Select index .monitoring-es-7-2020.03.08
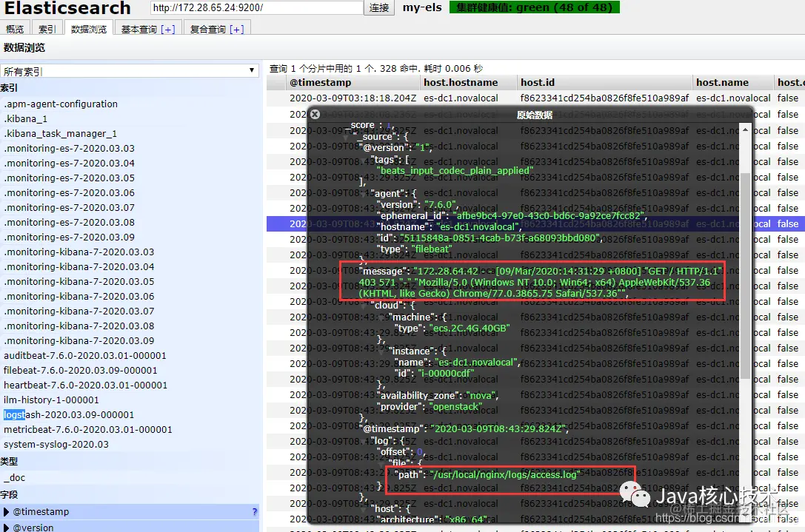 (x=70, y=223)
